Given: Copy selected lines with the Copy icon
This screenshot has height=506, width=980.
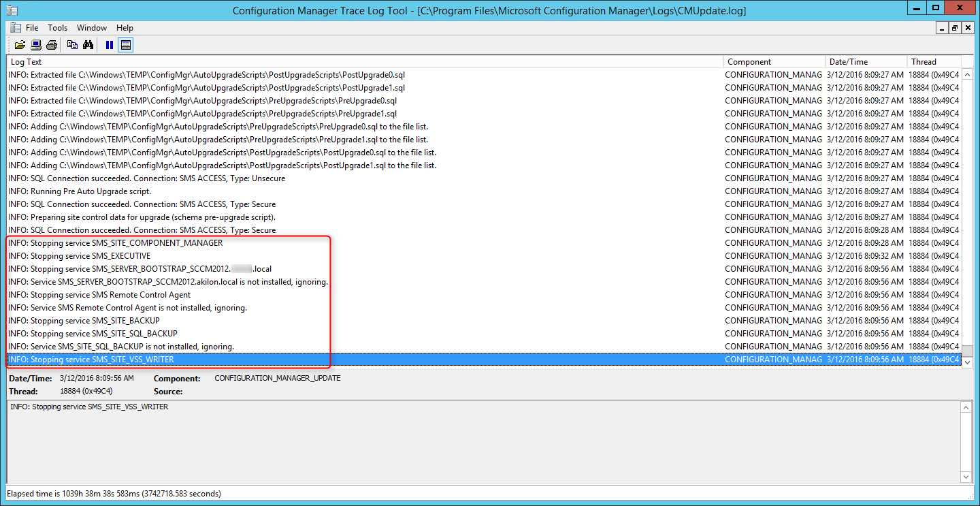Looking at the screenshot, I should [72, 45].
